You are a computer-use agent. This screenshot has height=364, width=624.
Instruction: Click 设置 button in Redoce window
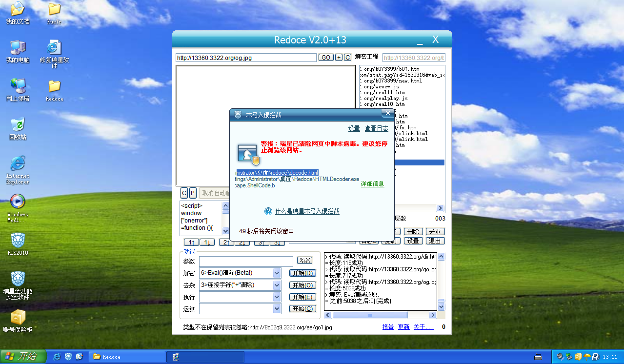pyautogui.click(x=414, y=241)
